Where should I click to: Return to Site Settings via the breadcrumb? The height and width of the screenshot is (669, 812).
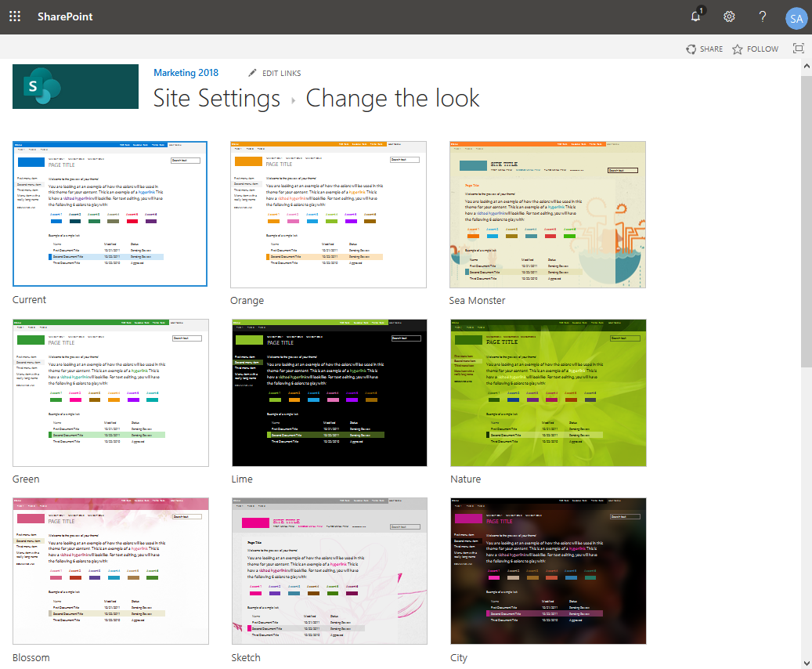pyautogui.click(x=216, y=98)
